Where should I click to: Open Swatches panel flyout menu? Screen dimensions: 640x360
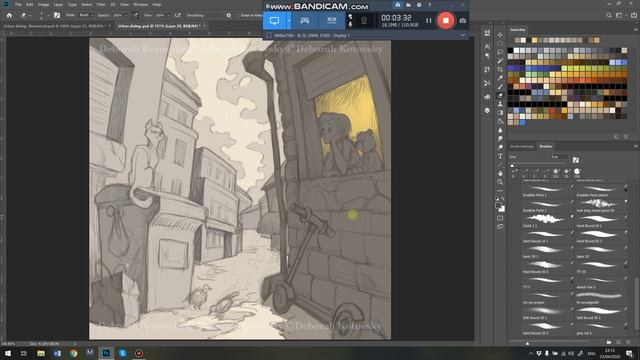point(636,30)
